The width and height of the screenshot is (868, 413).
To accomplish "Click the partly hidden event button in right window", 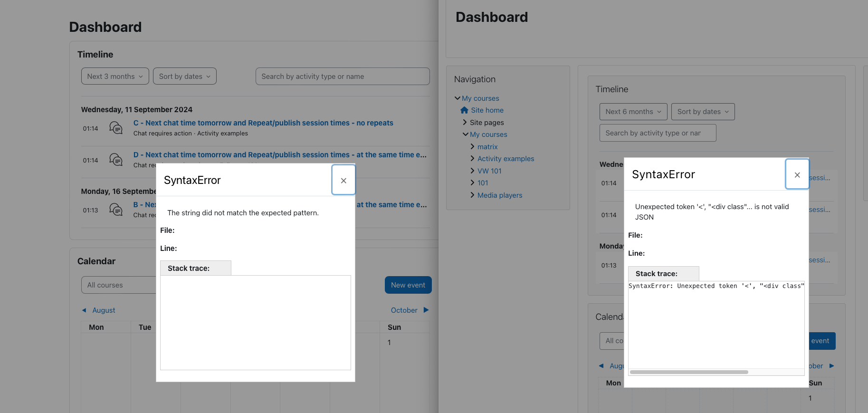I will click(x=822, y=341).
